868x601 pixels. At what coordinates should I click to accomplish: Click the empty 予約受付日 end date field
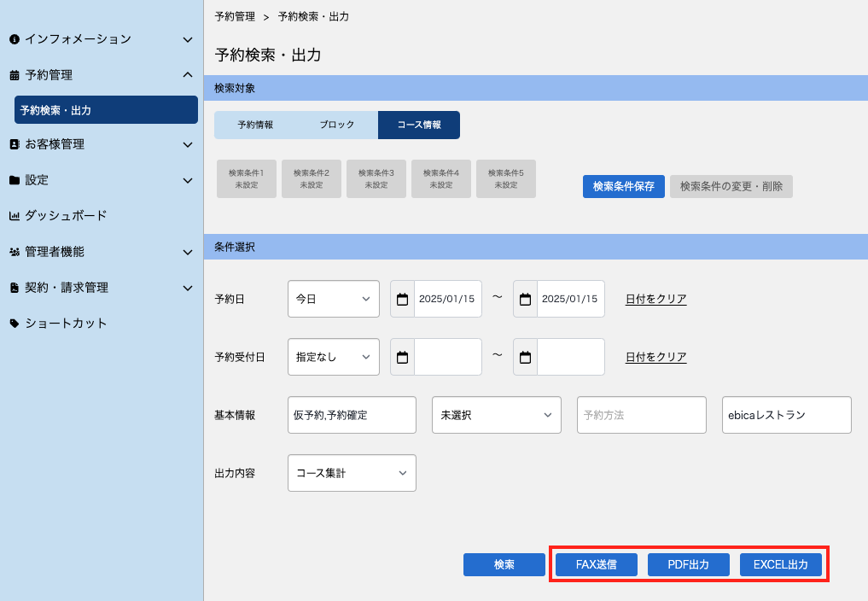pos(570,358)
